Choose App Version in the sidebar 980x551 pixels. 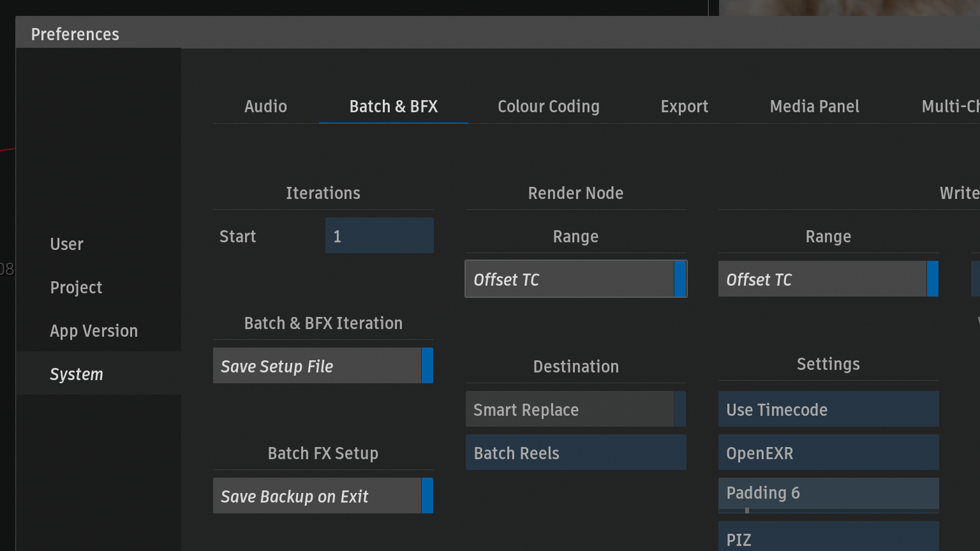pyautogui.click(x=94, y=331)
